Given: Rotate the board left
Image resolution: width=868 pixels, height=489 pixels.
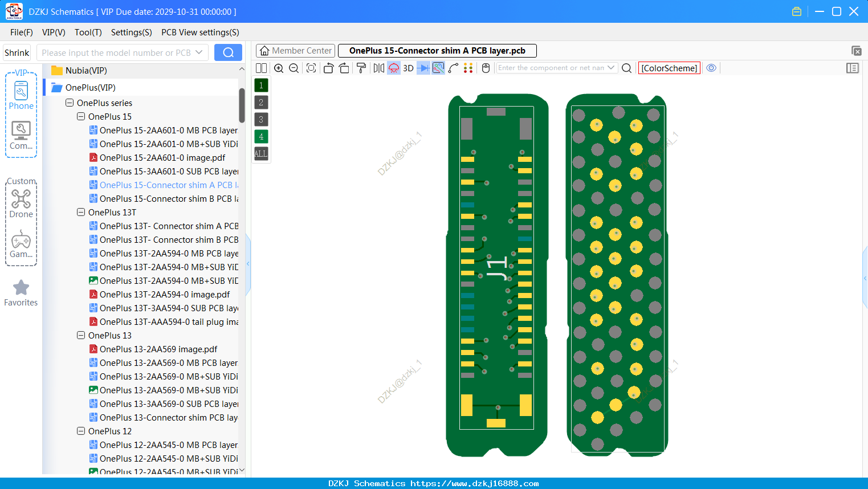Looking at the screenshot, I should [x=328, y=68].
